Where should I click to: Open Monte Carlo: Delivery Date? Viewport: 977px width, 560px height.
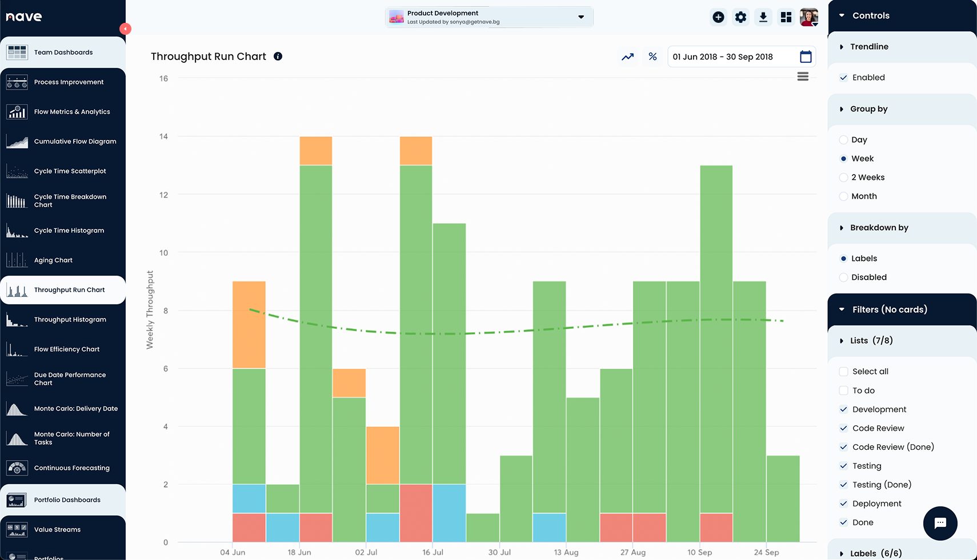pos(75,408)
